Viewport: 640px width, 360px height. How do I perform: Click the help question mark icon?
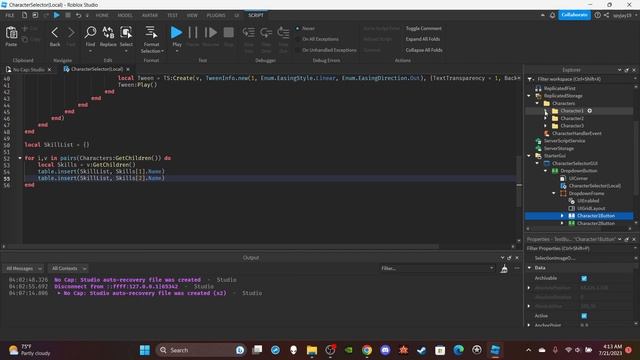pyautogui.click(x=598, y=15)
